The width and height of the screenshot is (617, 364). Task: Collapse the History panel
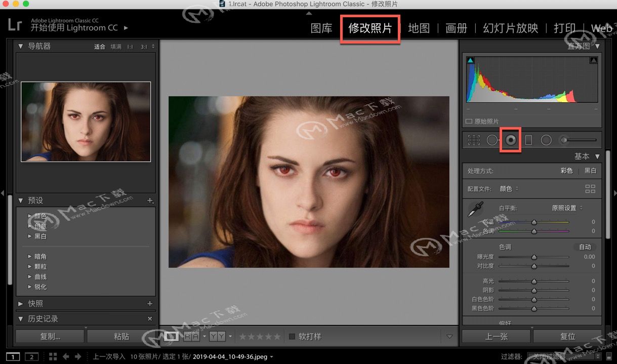[21, 319]
